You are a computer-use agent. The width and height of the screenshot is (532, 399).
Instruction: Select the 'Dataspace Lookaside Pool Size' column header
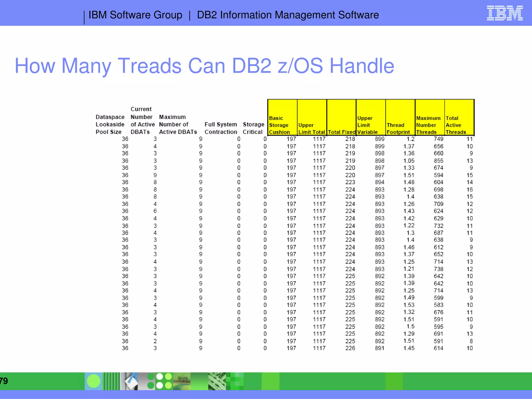tap(110, 124)
